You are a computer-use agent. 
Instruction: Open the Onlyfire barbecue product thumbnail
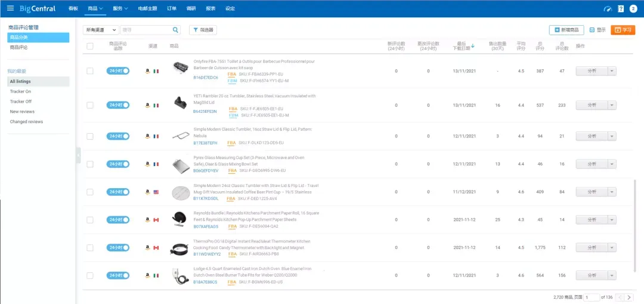[x=179, y=67]
